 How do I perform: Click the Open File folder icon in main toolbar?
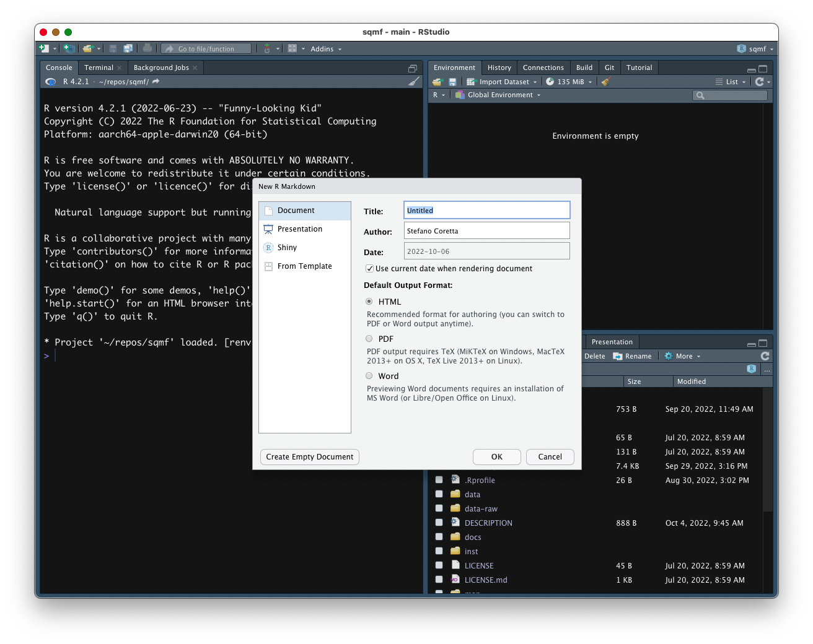(x=88, y=48)
